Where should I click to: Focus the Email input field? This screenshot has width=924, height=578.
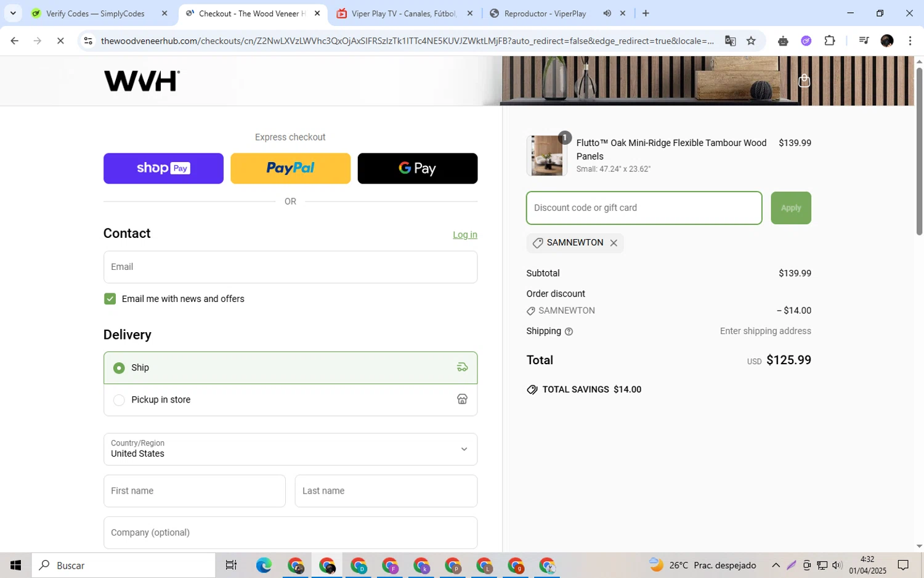pyautogui.click(x=290, y=267)
